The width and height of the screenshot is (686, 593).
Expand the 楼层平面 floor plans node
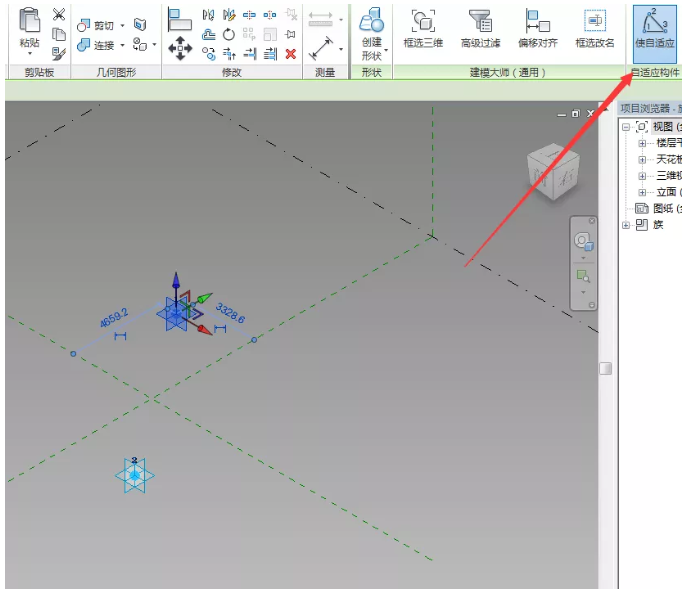tap(643, 143)
